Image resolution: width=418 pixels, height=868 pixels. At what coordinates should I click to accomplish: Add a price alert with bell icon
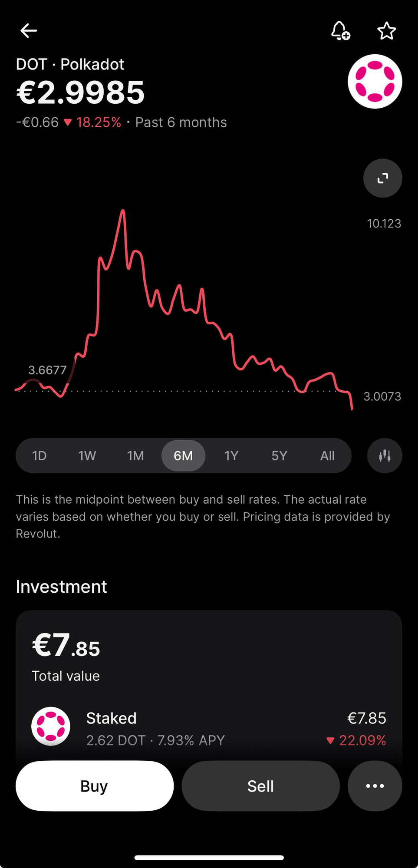(x=340, y=31)
